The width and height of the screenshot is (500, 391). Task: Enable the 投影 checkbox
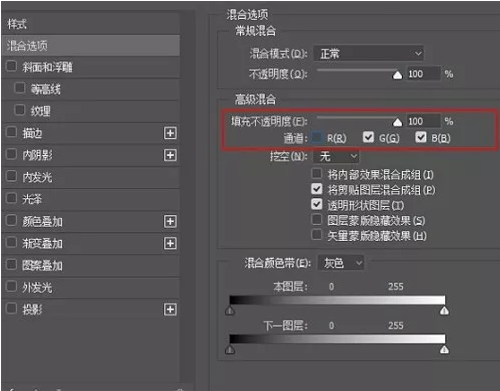[11, 308]
